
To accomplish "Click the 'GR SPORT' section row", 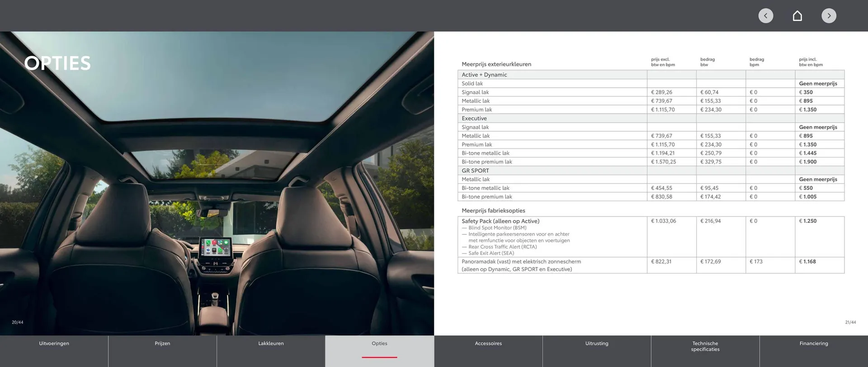I will tap(651, 171).
